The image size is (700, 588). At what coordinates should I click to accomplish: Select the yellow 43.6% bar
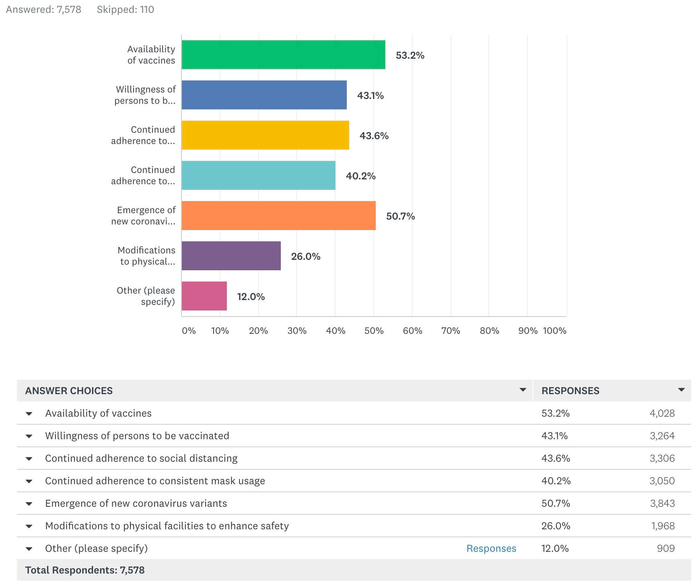click(266, 135)
